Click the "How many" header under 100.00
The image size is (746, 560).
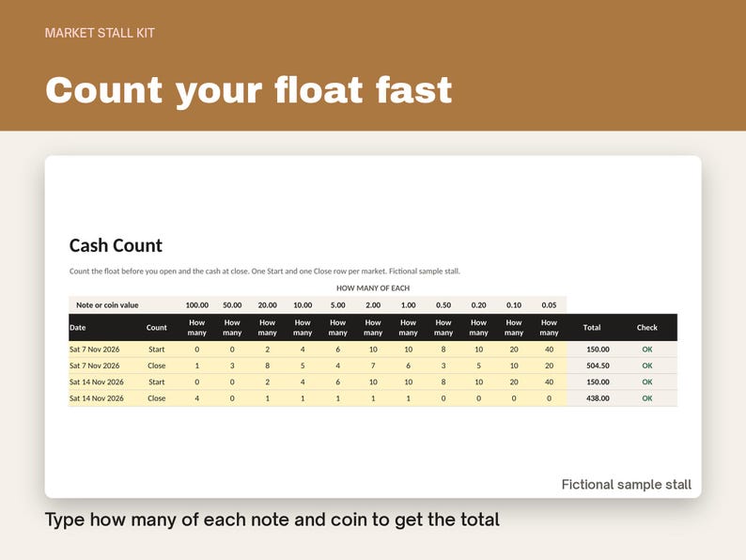(x=197, y=327)
